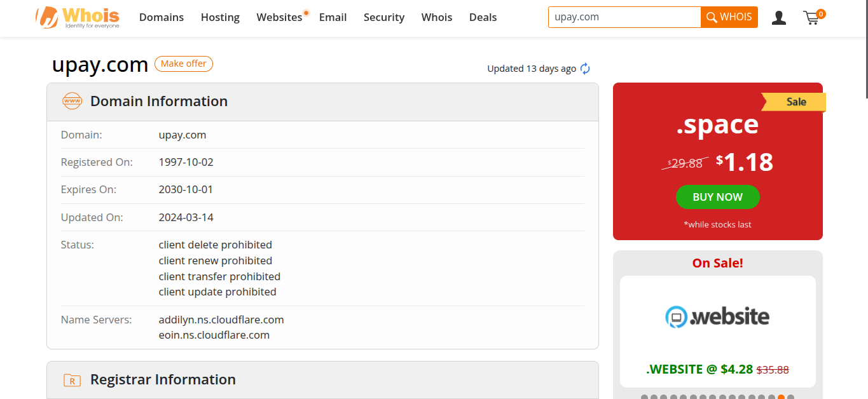Click the yellow Sale ribbon

[794, 102]
